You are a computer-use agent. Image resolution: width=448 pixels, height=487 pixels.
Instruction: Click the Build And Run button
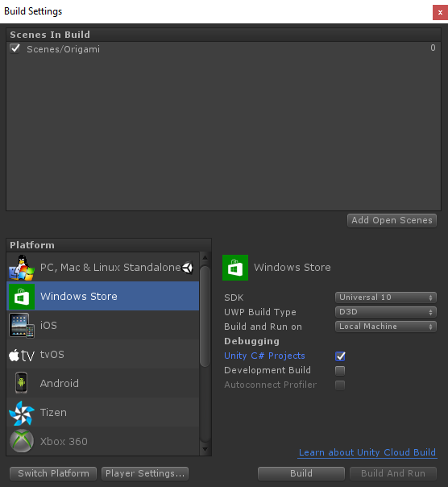click(x=393, y=473)
